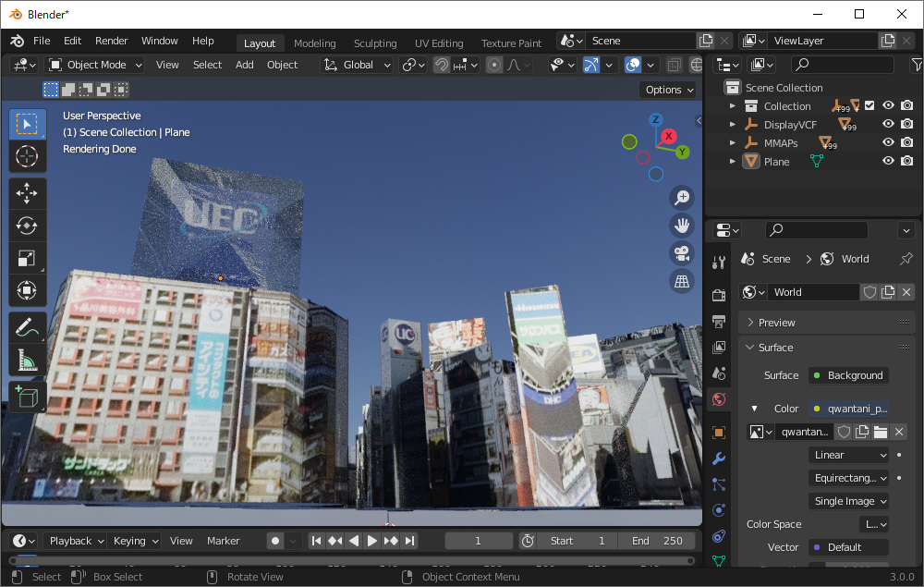Click the viewport Pan hand icon

(x=682, y=226)
